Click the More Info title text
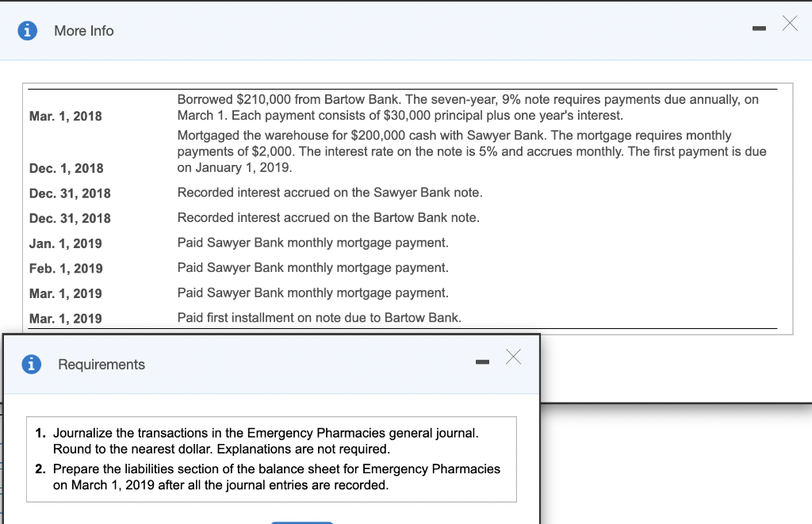 (x=83, y=31)
